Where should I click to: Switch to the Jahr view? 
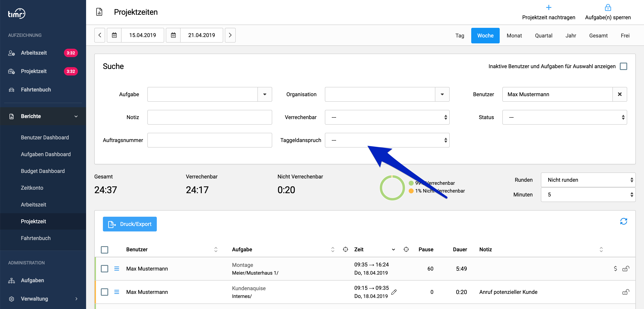coord(571,35)
